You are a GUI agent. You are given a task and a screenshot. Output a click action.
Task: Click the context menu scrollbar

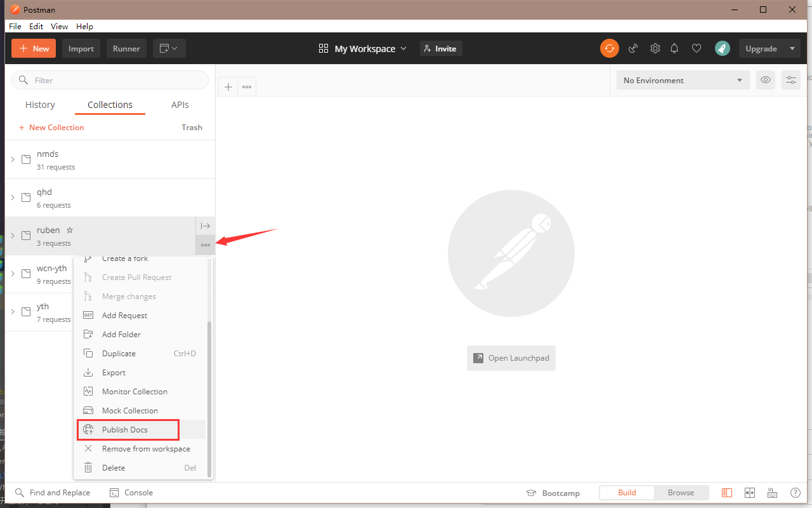click(x=209, y=399)
